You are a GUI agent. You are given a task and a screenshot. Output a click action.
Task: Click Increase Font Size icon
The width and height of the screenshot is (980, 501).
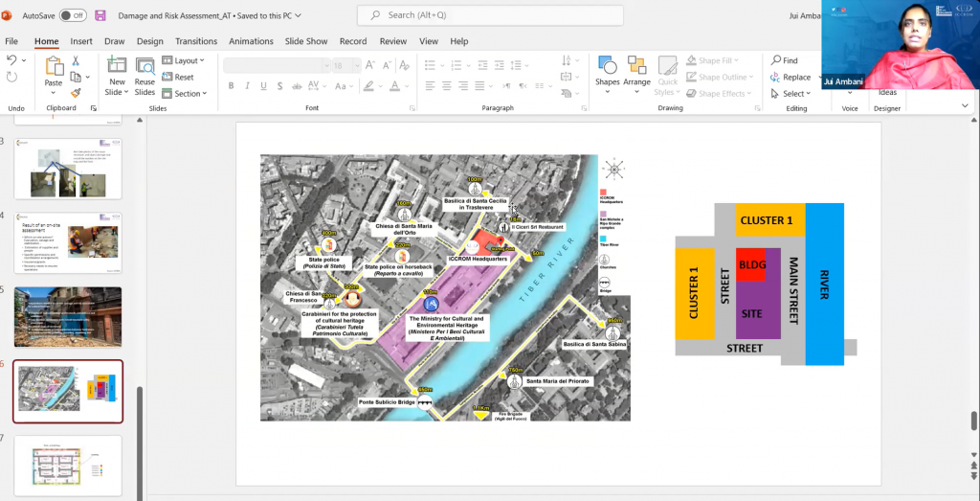point(370,65)
